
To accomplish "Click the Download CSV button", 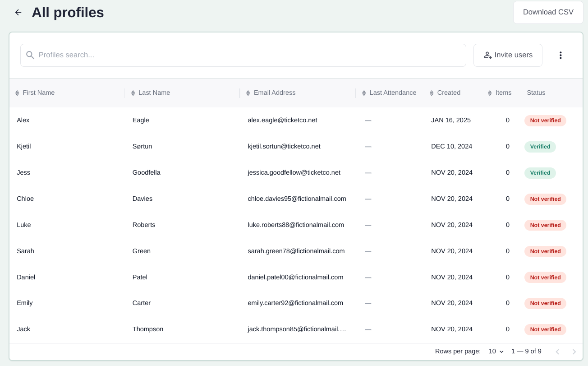I will (x=548, y=12).
